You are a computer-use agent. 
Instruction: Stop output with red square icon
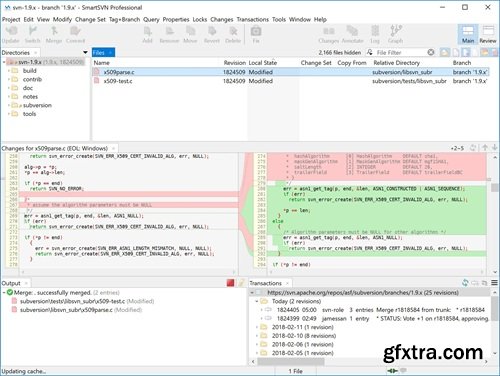[x=230, y=283]
